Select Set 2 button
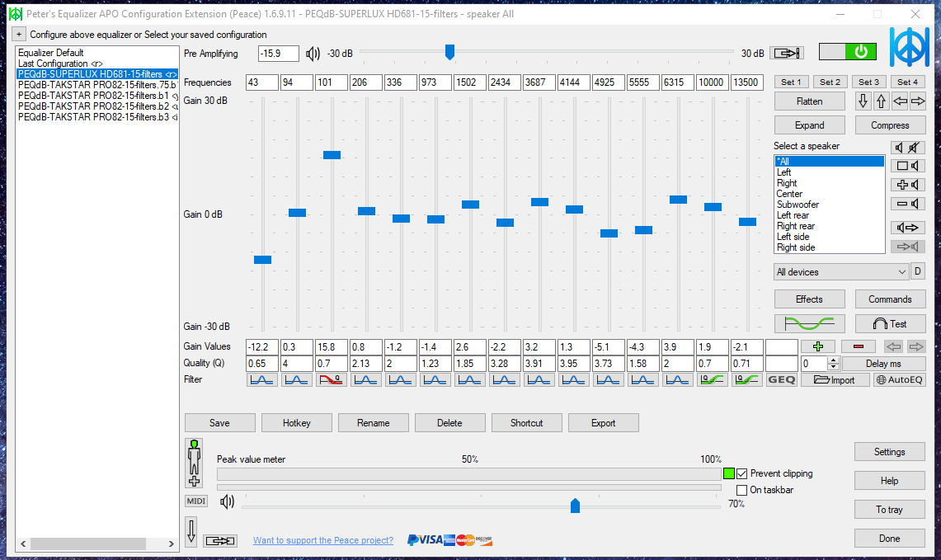 click(830, 82)
